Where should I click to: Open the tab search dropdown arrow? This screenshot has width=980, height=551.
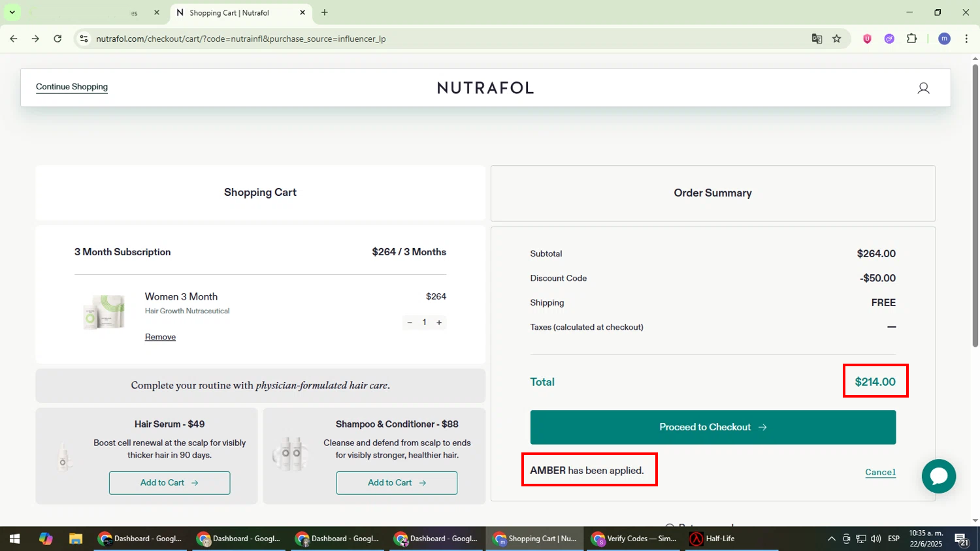pyautogui.click(x=12, y=12)
